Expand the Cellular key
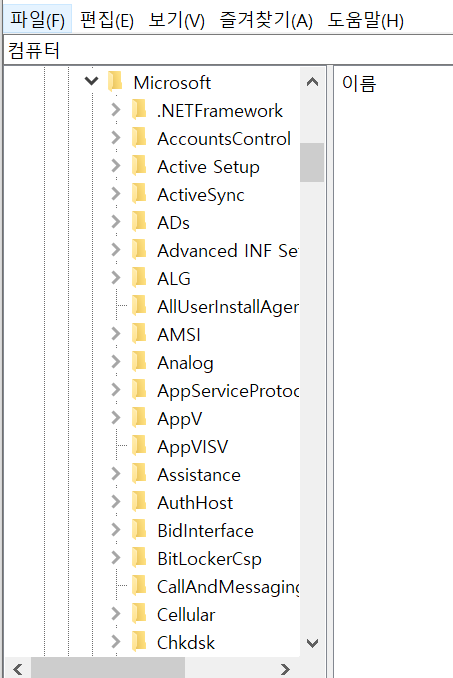This screenshot has height=678, width=453. (115, 614)
